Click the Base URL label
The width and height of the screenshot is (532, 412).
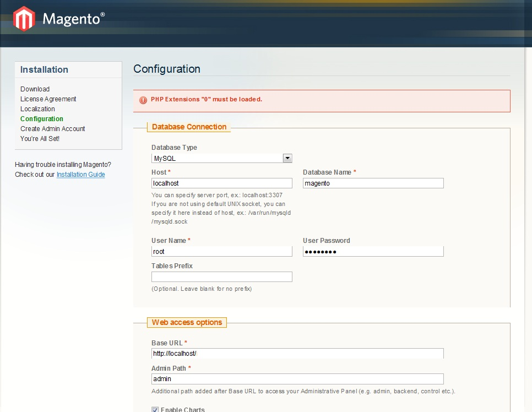[167, 343]
